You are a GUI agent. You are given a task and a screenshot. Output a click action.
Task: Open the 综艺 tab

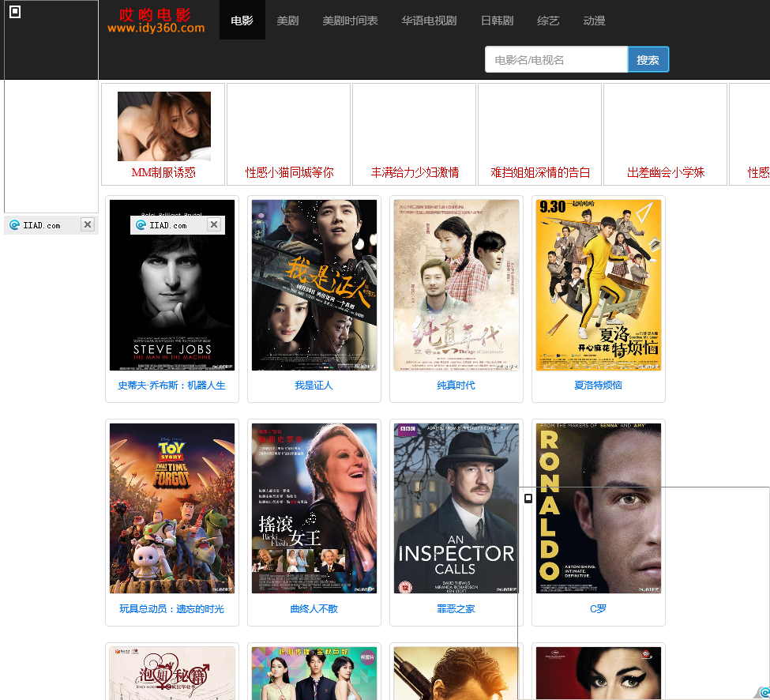[x=548, y=21]
